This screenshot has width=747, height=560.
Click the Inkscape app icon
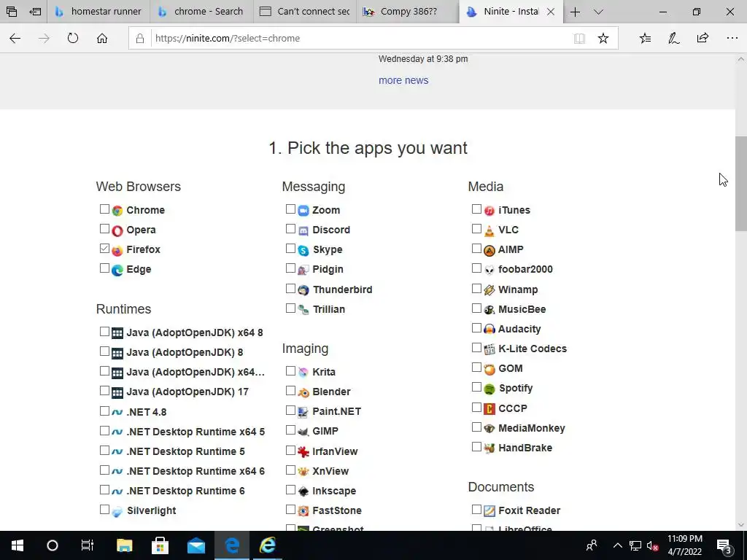click(x=303, y=491)
